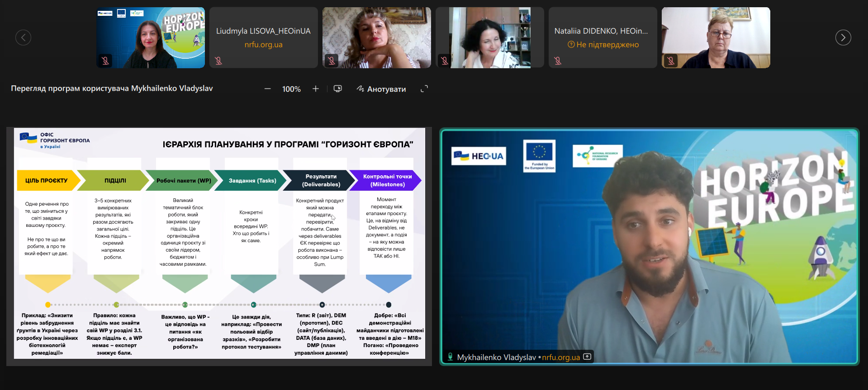This screenshot has width=868, height=390.
Task: Click the 'Важливо, що WP' text block
Action: point(185,332)
